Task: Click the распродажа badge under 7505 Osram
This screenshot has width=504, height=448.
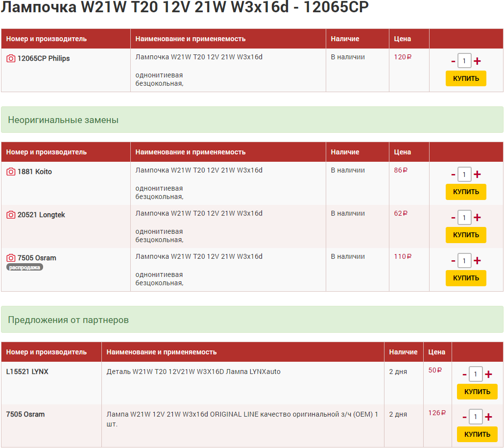Action: pyautogui.click(x=25, y=267)
